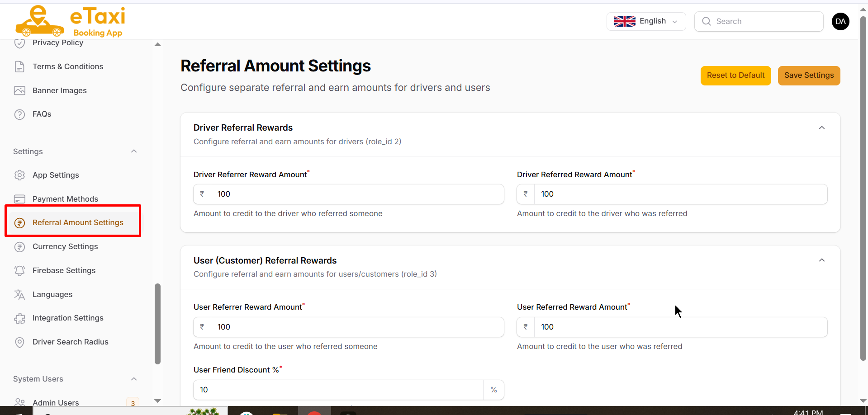Collapse the System Users sidebar section
Image resolution: width=868 pixels, height=415 pixels.
[x=134, y=379]
